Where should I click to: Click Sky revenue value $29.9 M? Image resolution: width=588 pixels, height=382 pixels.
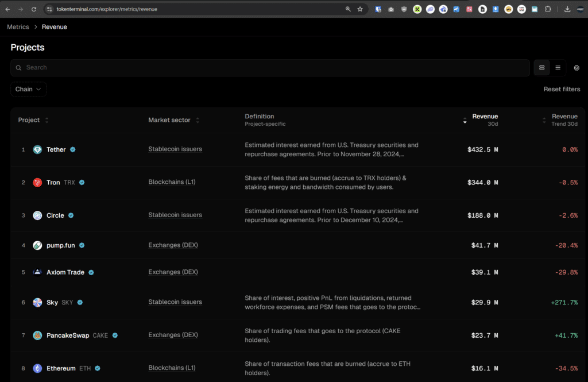pyautogui.click(x=485, y=303)
